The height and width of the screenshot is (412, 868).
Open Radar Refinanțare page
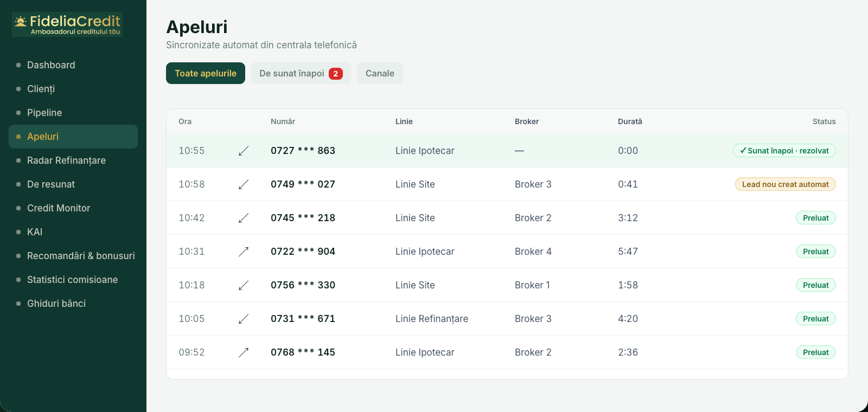click(73, 160)
